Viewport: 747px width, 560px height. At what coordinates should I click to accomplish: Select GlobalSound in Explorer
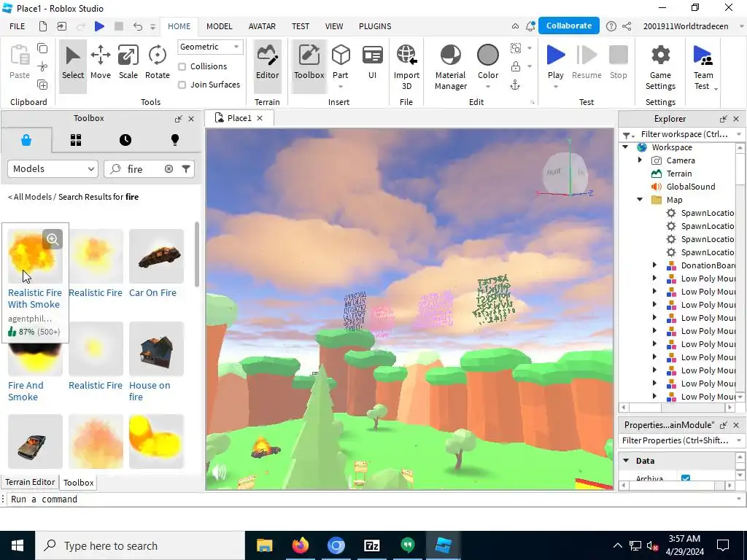click(x=690, y=187)
